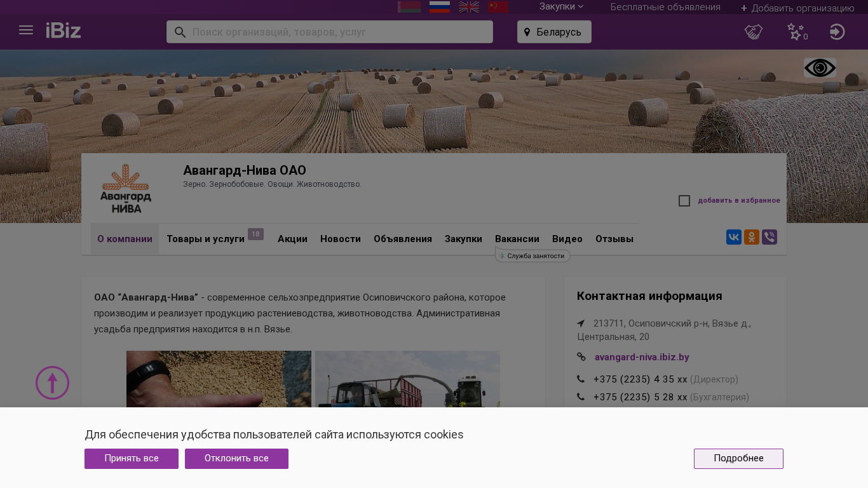The height and width of the screenshot is (488, 868).
Task: Open the favorites stars icon
Action: 796,32
